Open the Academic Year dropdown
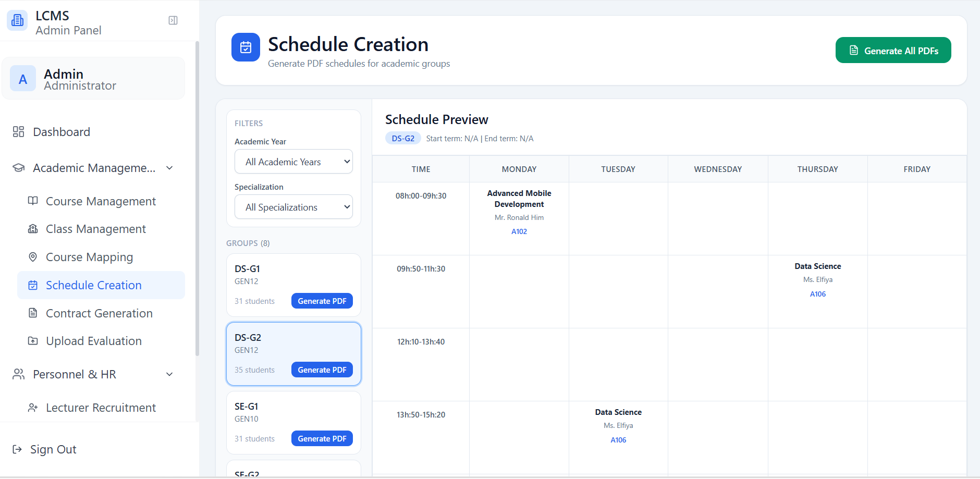Viewport: 980px width, 479px height. pyautogui.click(x=293, y=162)
